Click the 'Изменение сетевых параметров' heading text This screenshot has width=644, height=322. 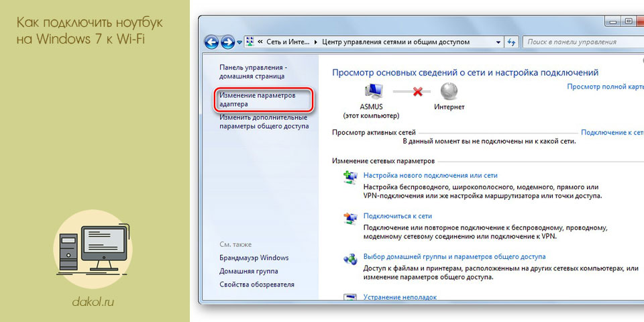[x=383, y=161]
